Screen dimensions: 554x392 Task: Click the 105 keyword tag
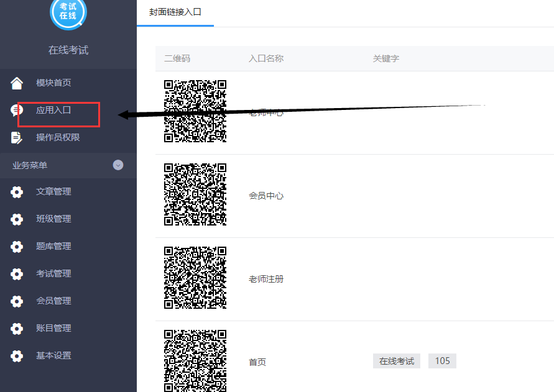(442, 361)
